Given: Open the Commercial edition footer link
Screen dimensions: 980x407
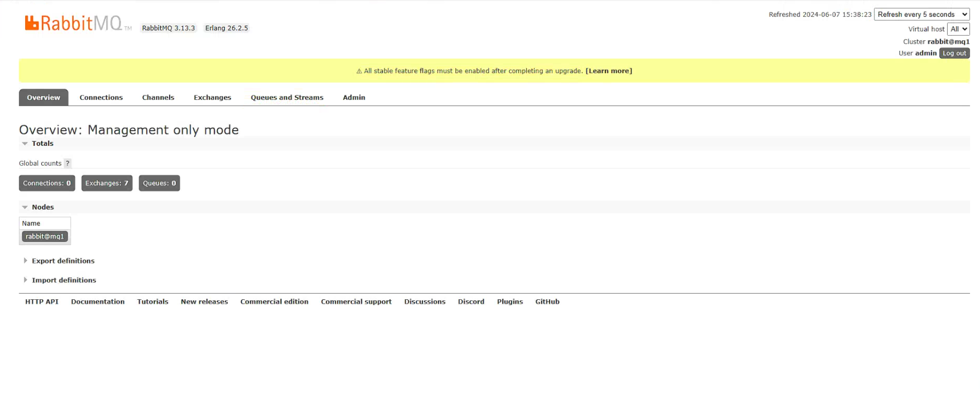Looking at the screenshot, I should pos(274,301).
